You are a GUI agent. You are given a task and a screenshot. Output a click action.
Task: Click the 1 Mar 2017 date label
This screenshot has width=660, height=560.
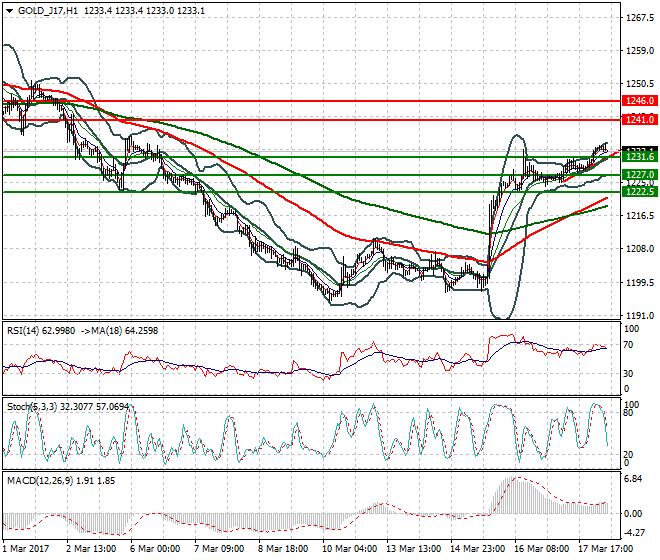(26, 549)
